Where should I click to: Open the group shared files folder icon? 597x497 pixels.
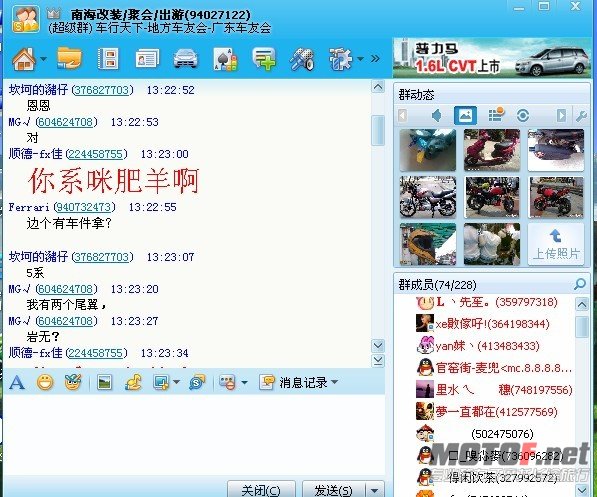click(69, 59)
